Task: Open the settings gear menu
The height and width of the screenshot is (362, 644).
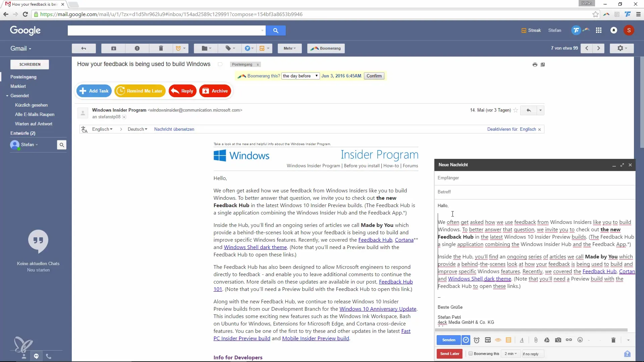Action: point(622,48)
